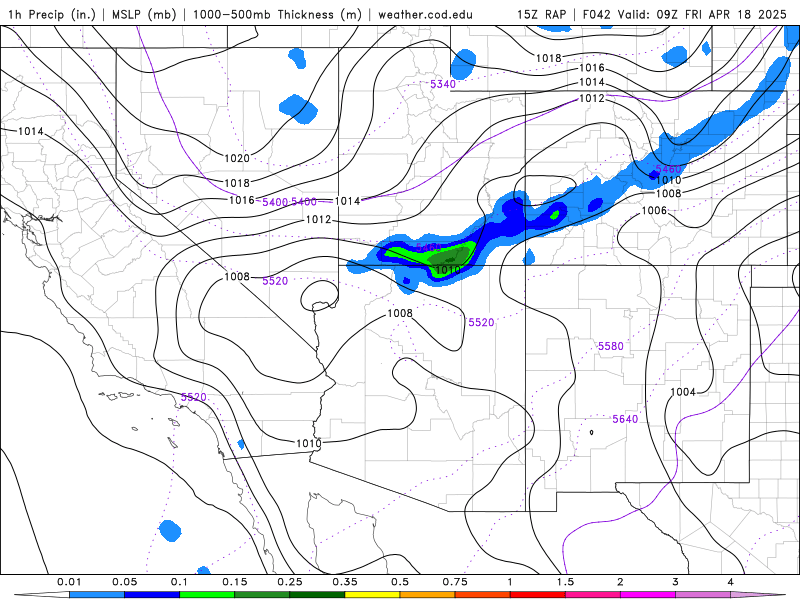Click the '1000-500mb Thickness (m)' header label

pyautogui.click(x=280, y=14)
